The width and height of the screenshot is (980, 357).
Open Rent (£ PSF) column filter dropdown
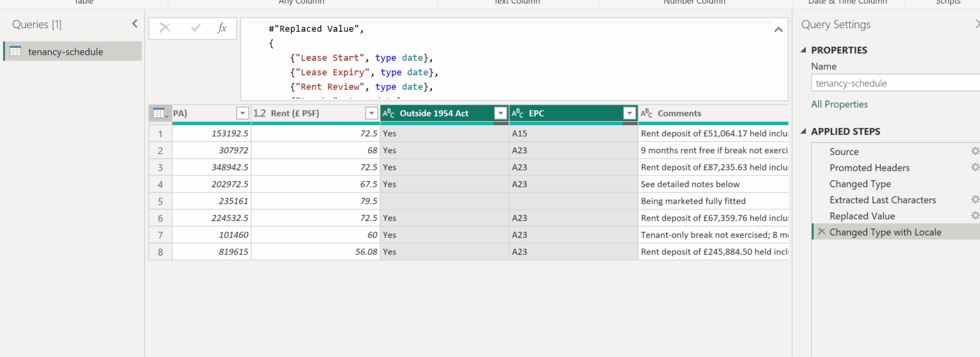click(x=371, y=113)
